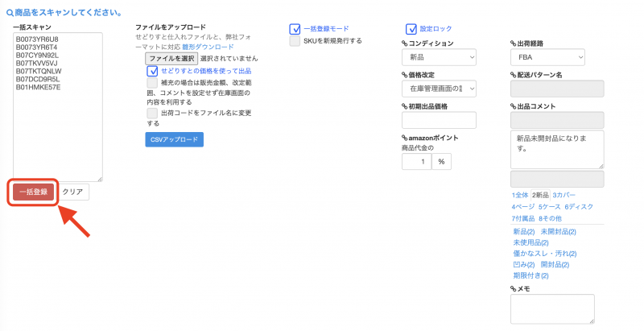
Task: Click the 配送パターン名 field
Action: pos(557,89)
